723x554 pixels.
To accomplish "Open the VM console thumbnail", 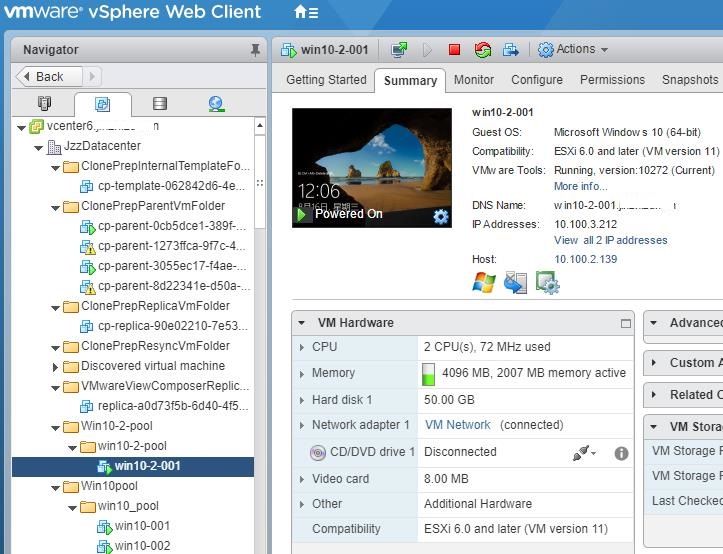I will 372,168.
